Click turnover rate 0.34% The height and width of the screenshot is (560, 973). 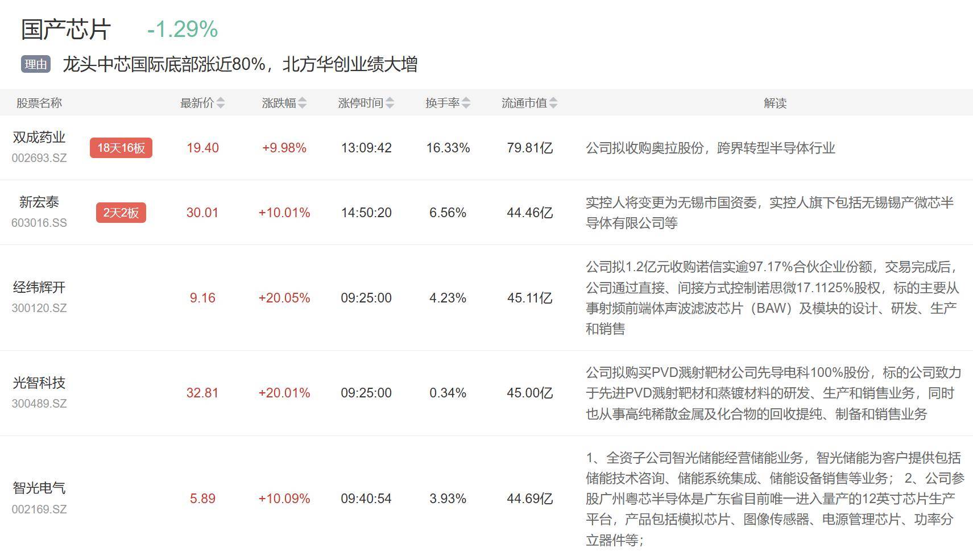click(x=448, y=393)
